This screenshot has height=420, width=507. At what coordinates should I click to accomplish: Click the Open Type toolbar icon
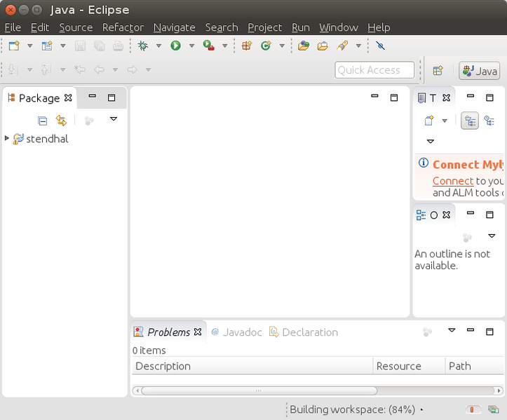click(304, 46)
